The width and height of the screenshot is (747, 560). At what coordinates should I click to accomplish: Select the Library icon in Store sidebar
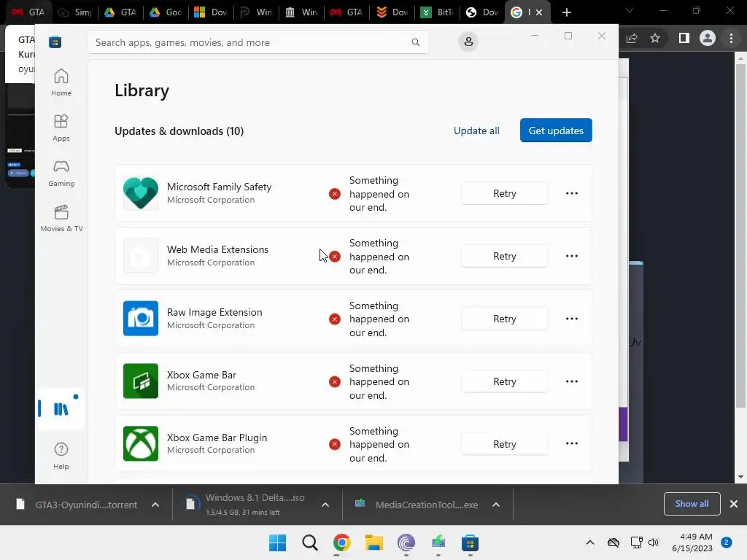point(61,408)
